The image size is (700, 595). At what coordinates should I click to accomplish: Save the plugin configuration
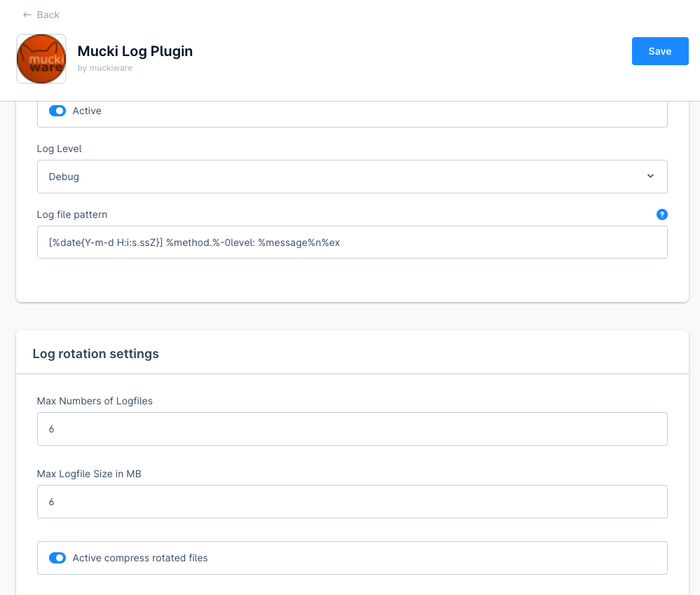[659, 51]
